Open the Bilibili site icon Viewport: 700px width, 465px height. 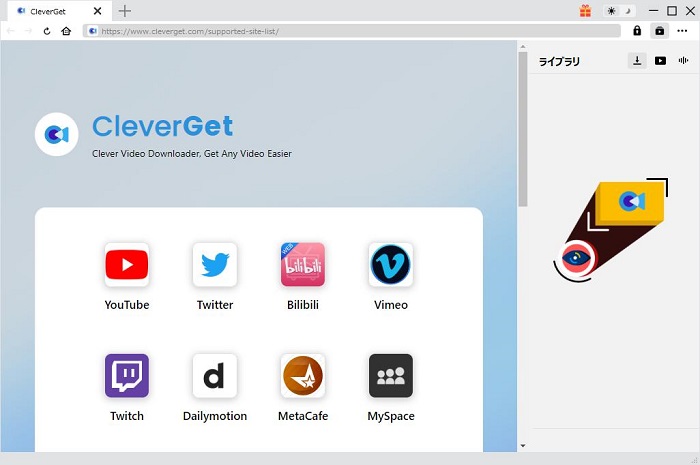[303, 265]
